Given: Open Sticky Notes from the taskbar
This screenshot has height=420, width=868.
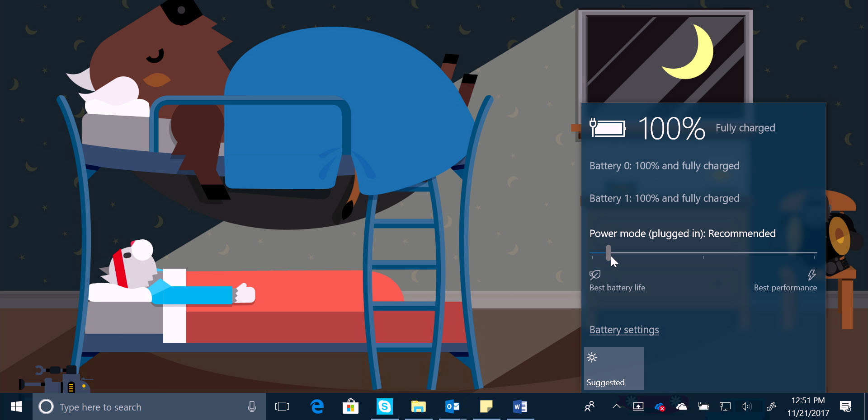Looking at the screenshot, I should pos(486,407).
